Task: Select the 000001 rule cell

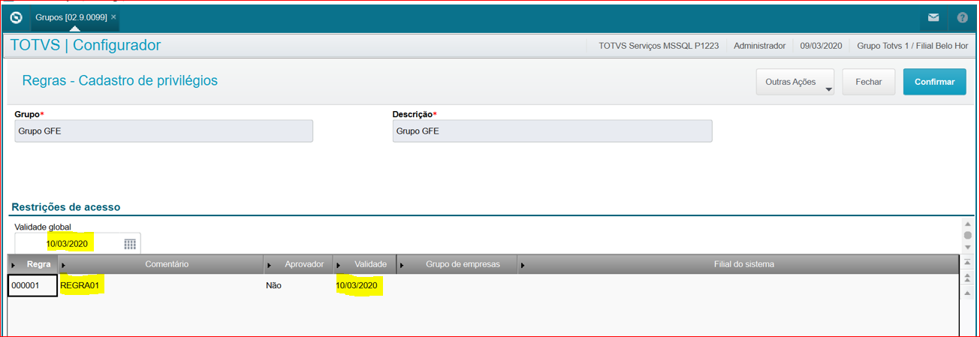Action: coord(32,285)
